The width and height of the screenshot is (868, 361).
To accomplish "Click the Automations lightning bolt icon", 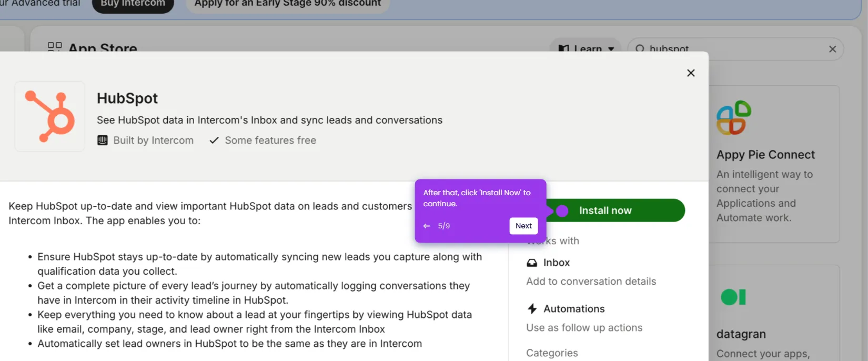I will pyautogui.click(x=532, y=309).
